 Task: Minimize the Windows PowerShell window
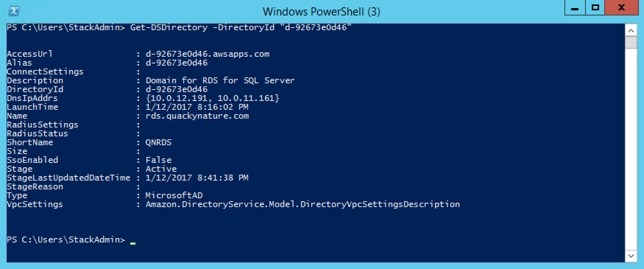point(575,8)
